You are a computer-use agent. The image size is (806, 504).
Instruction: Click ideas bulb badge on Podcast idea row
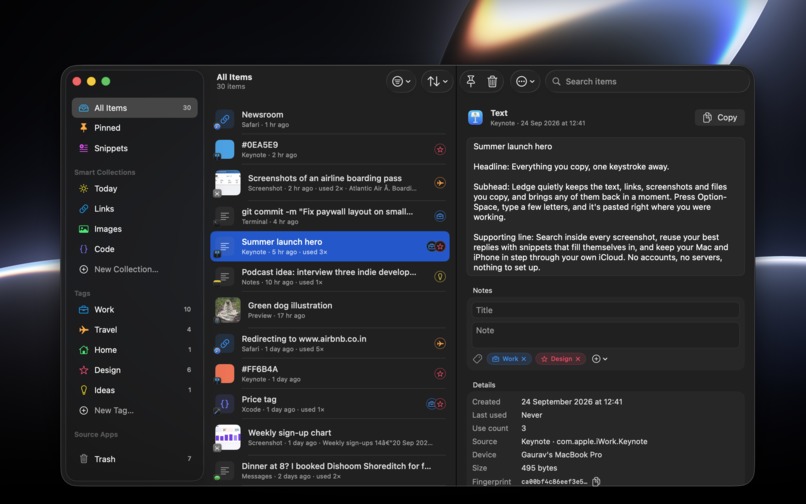(x=440, y=277)
